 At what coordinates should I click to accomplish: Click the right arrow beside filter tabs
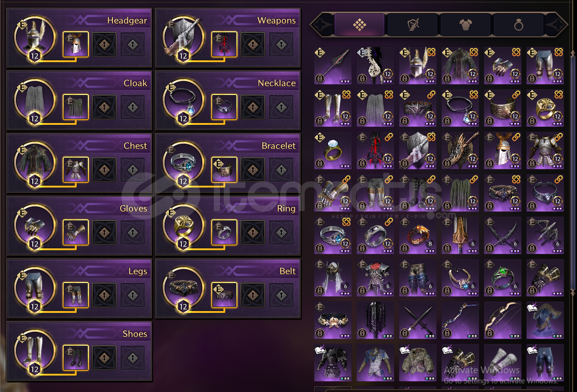(557, 25)
